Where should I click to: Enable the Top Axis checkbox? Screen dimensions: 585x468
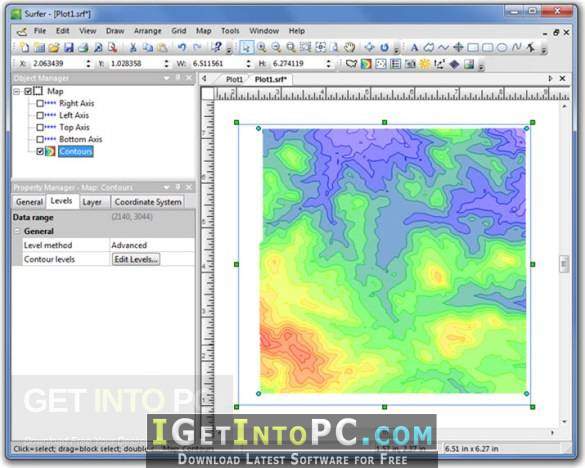40,127
